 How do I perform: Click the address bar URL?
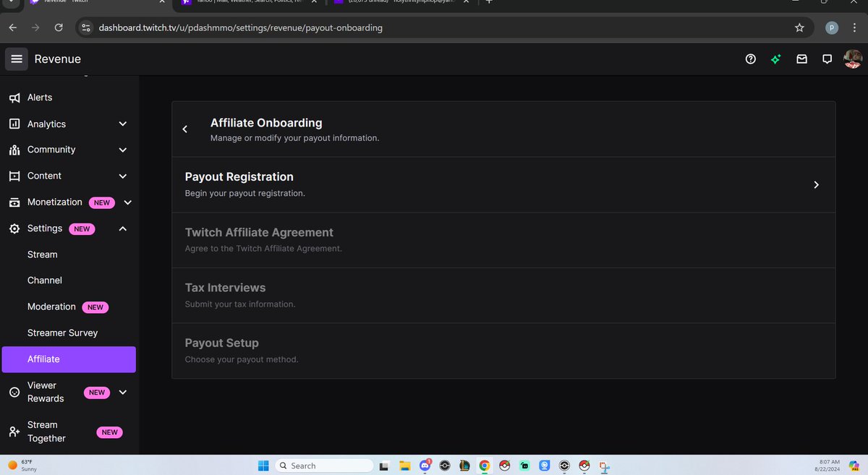pyautogui.click(x=241, y=27)
